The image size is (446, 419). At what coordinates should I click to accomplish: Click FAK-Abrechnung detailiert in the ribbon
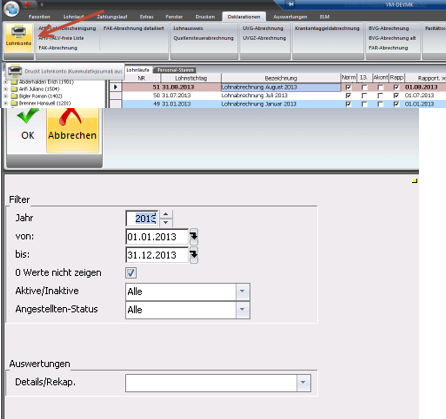point(134,28)
